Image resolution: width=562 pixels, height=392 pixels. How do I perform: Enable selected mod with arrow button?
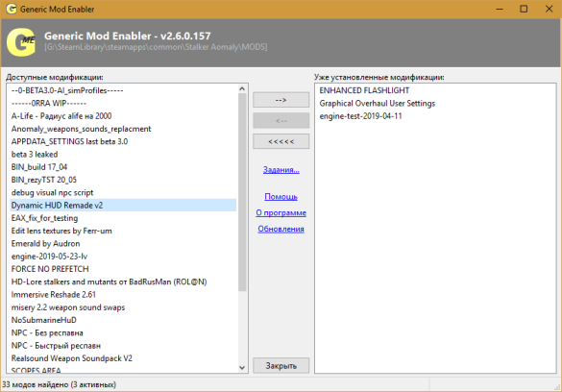(281, 100)
